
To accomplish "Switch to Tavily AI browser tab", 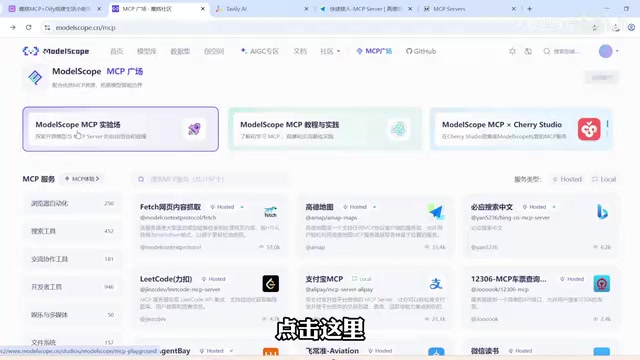I will coord(262,9).
